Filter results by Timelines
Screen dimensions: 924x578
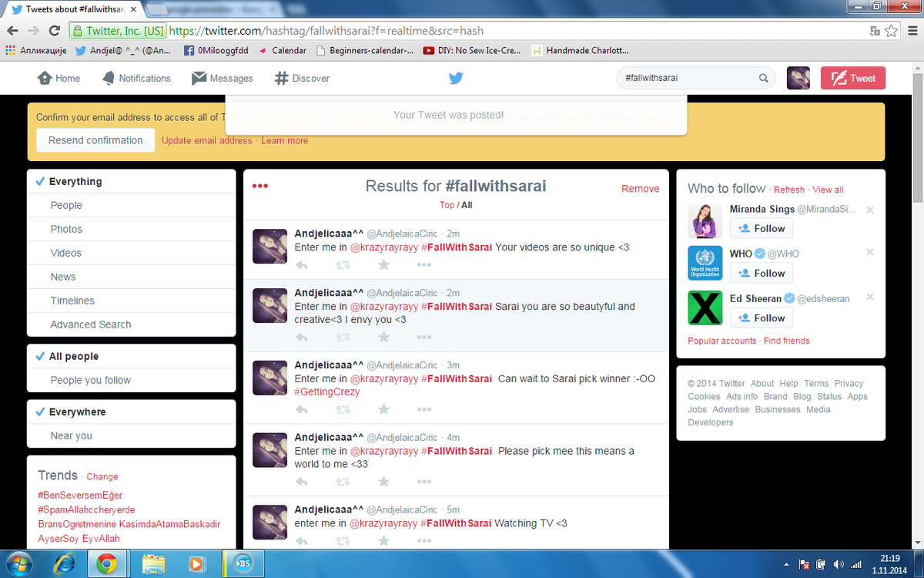131,301
